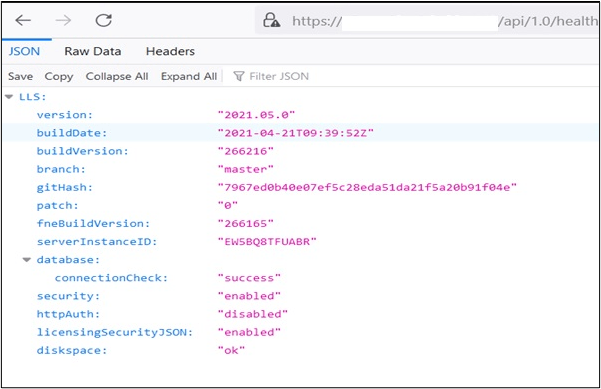Select the database key

68,260
